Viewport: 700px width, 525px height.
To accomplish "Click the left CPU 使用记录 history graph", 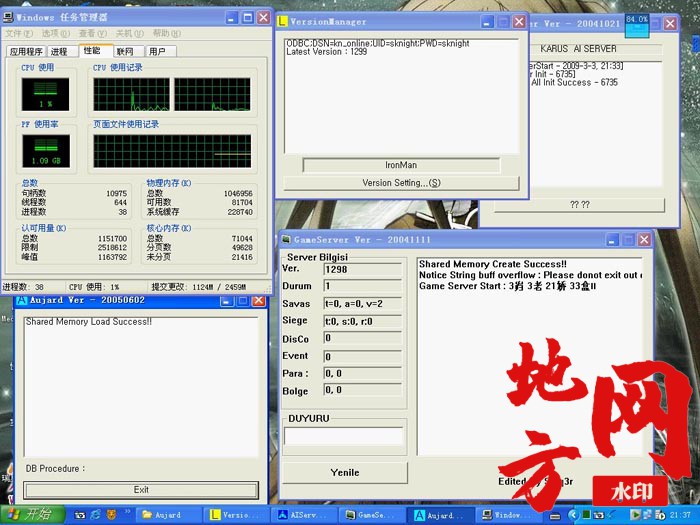I will (131, 94).
